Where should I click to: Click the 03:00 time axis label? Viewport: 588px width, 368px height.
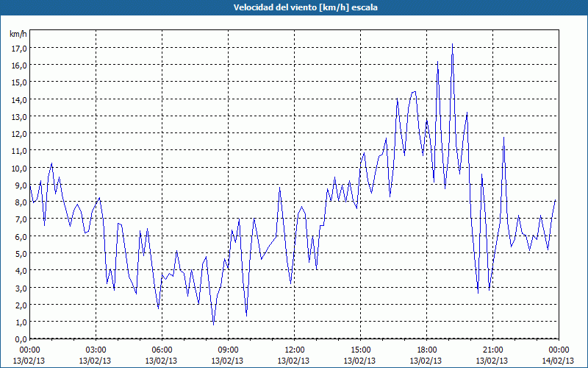point(96,350)
